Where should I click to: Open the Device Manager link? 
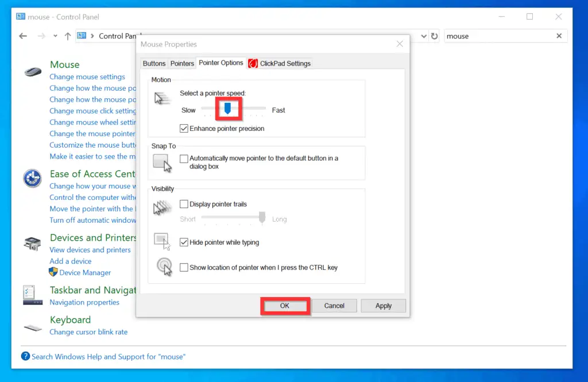tap(85, 273)
